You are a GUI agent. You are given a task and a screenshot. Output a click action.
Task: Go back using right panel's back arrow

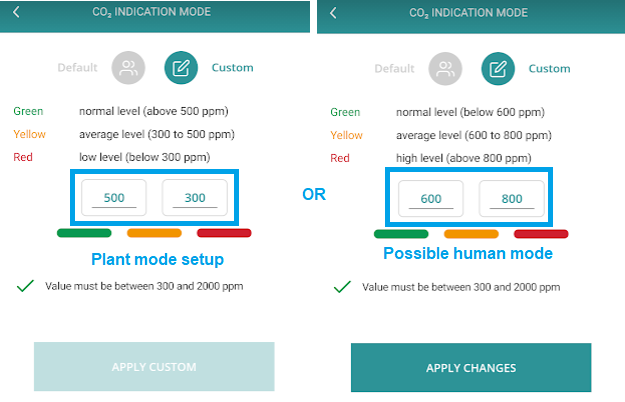click(333, 13)
